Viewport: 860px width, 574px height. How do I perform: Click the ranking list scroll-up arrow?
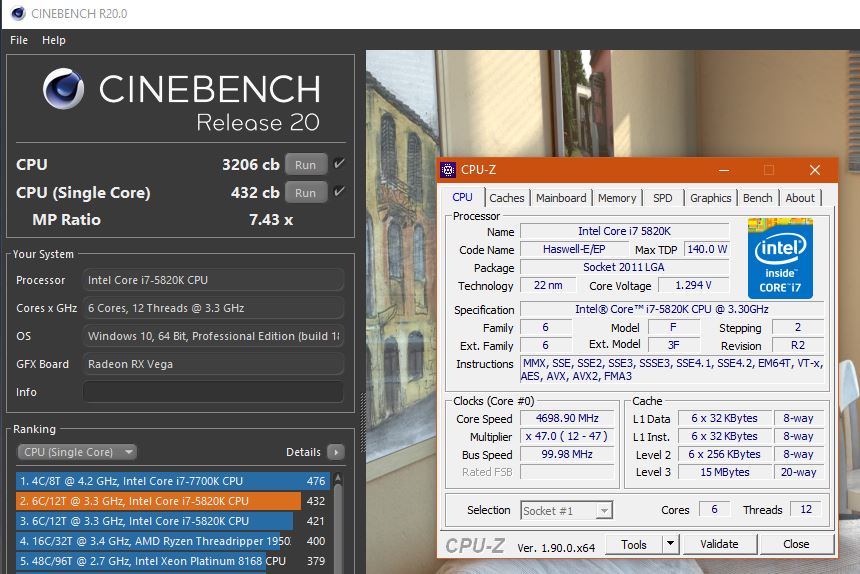[x=338, y=479]
